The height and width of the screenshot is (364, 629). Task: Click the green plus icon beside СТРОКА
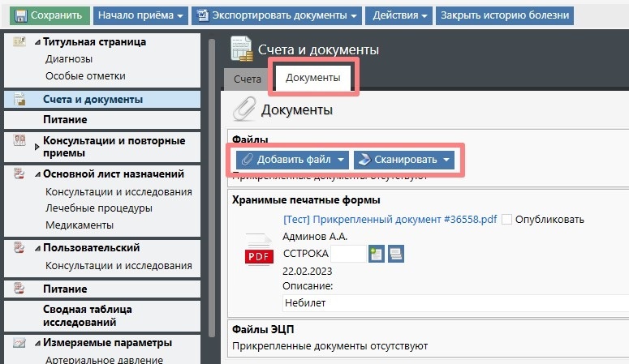click(x=377, y=254)
